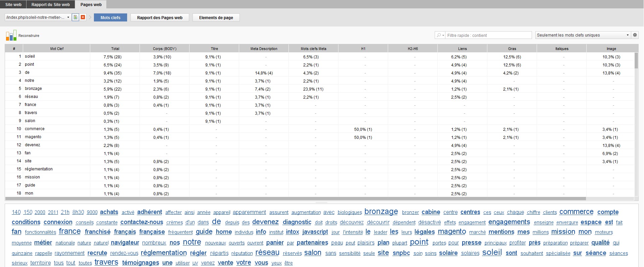Click 'navigateur' in the tag cloud

pos(125,243)
